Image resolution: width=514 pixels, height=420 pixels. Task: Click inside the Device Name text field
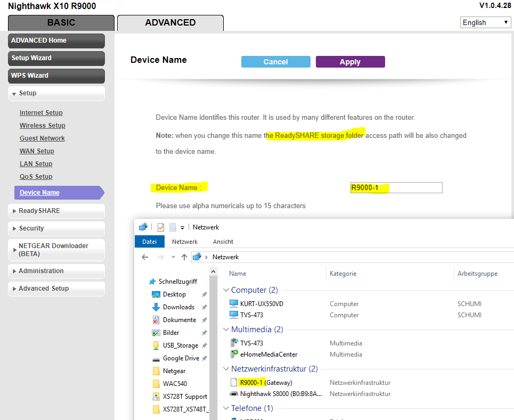click(396, 187)
